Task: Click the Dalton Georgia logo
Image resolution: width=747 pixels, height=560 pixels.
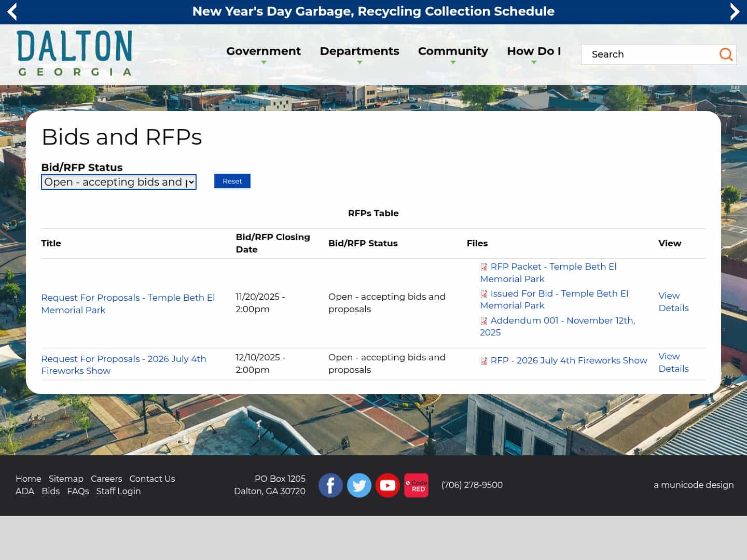Action: point(74,53)
